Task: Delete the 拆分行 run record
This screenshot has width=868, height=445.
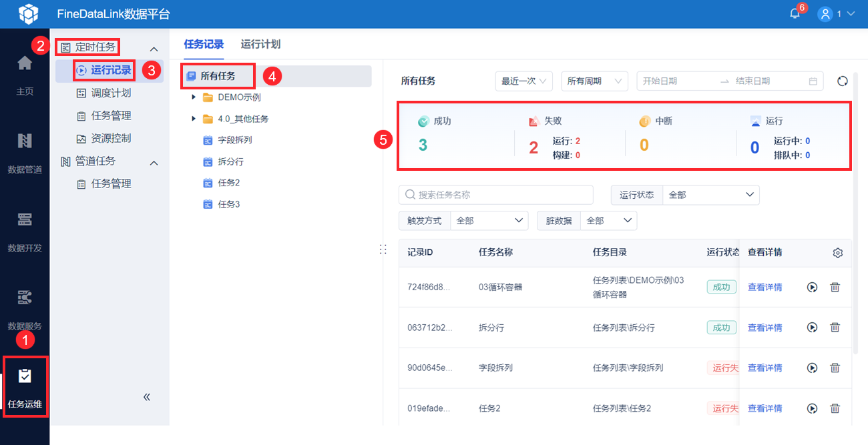Action: (x=835, y=328)
